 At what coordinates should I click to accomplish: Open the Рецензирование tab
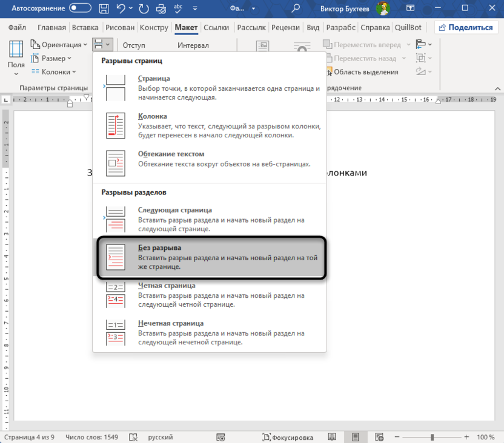point(285,28)
